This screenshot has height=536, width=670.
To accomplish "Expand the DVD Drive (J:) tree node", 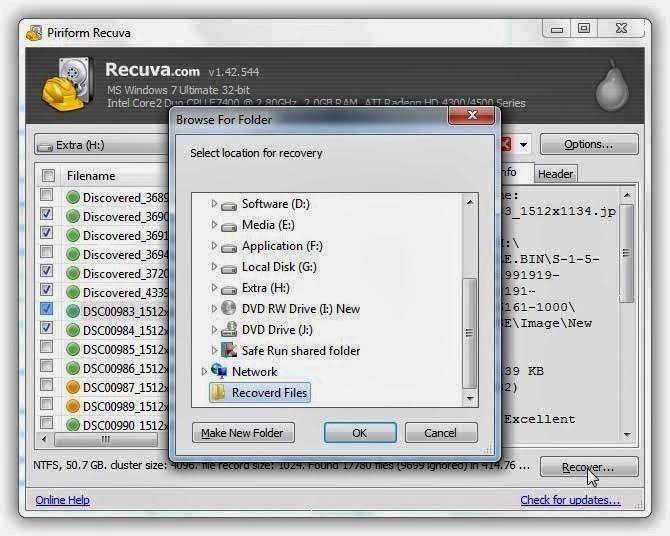I will point(214,329).
